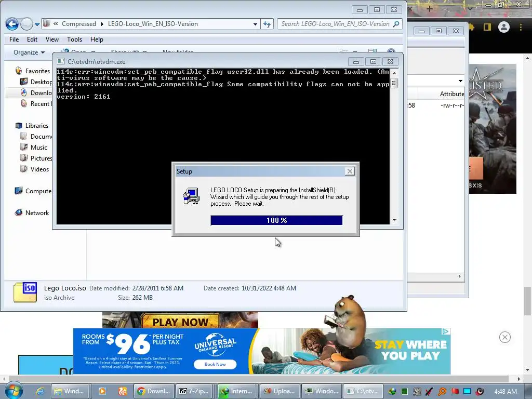The height and width of the screenshot is (399, 532).
Task: Click the otvdm.exe console window icon
Action: tap(61, 61)
